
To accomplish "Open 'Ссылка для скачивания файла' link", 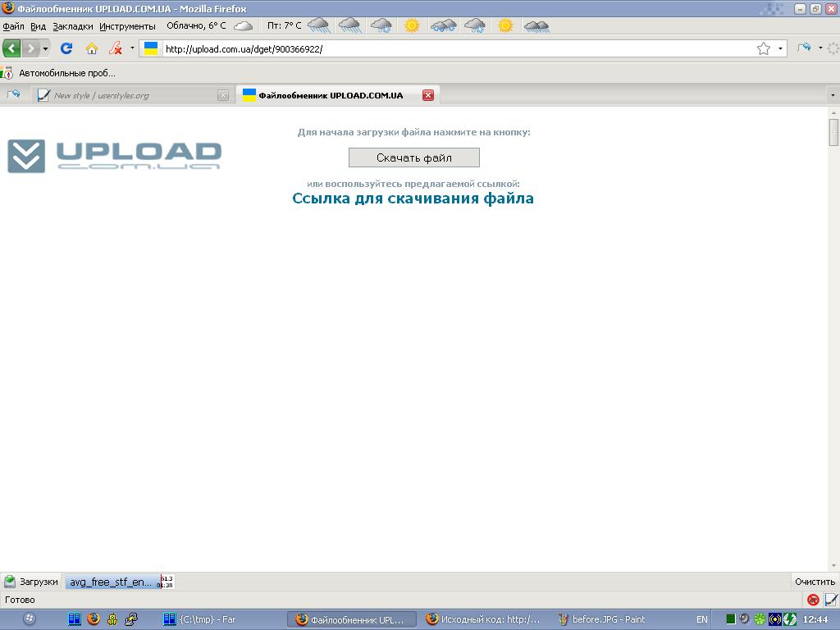I will pos(413,199).
